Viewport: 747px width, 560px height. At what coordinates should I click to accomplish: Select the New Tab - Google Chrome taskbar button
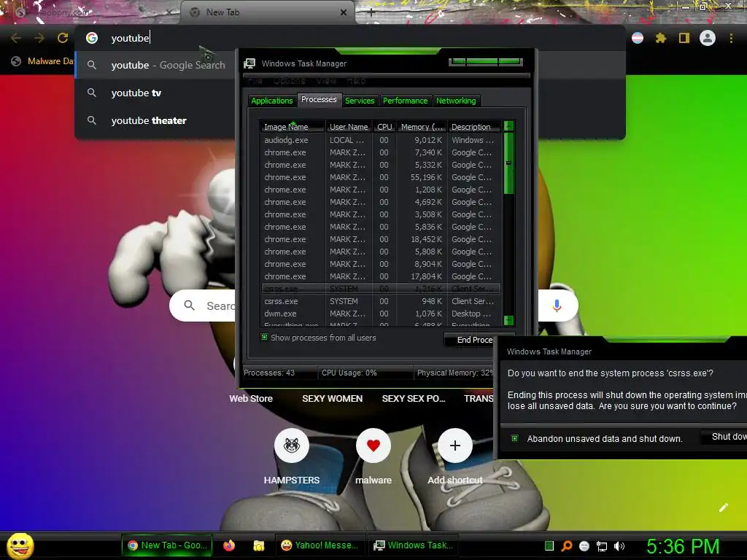coord(168,545)
